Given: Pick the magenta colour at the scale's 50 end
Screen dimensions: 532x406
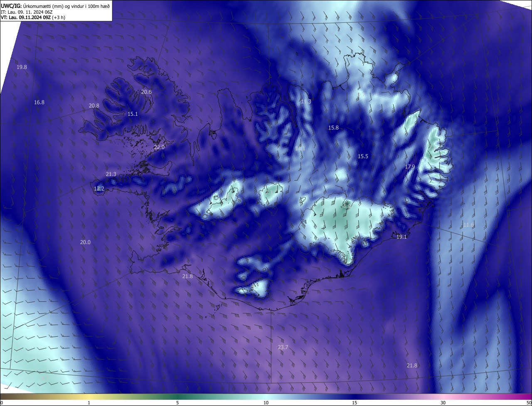Looking at the screenshot, I should click(530, 396).
